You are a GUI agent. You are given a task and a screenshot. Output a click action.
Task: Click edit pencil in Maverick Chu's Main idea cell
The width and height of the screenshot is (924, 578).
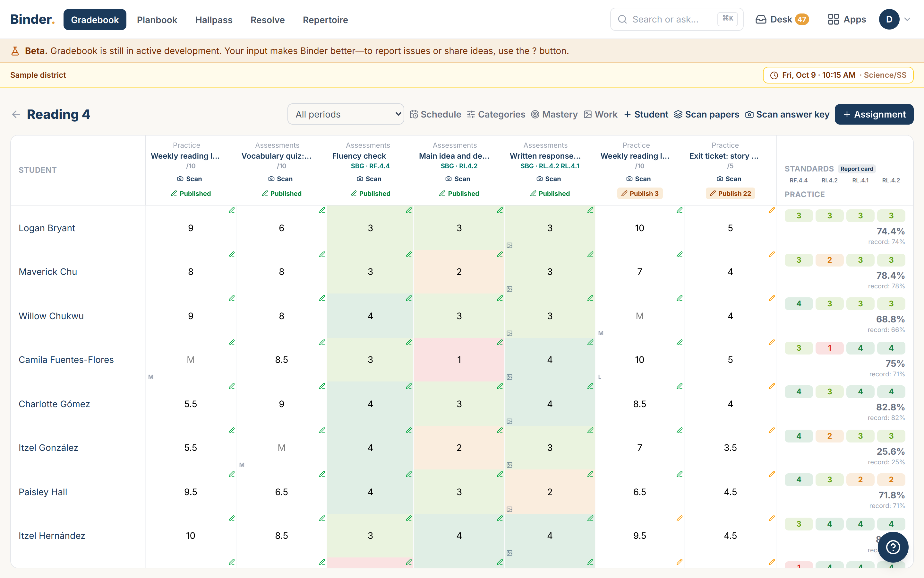click(x=500, y=255)
